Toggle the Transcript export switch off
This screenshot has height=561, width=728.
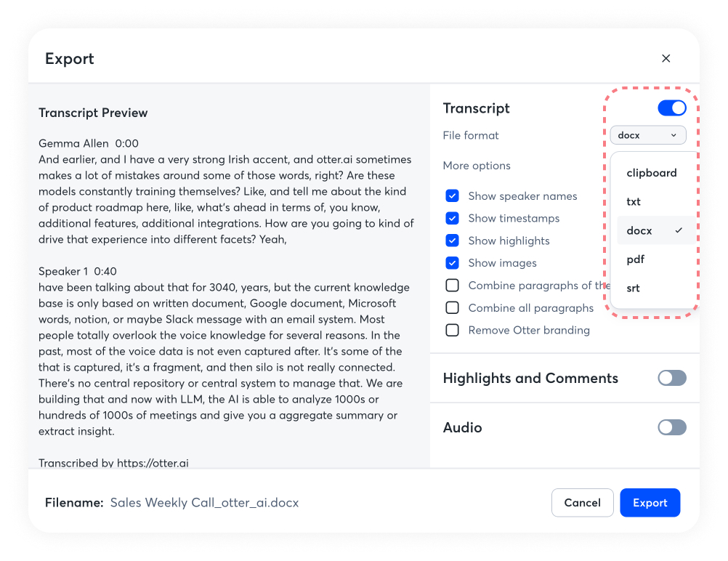point(671,108)
